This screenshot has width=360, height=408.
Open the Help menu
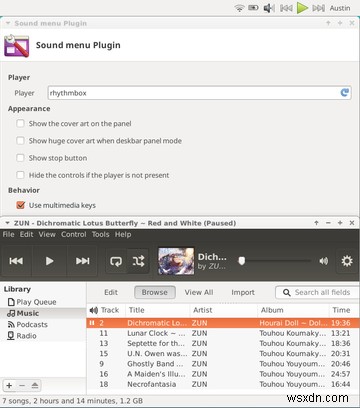(123, 234)
